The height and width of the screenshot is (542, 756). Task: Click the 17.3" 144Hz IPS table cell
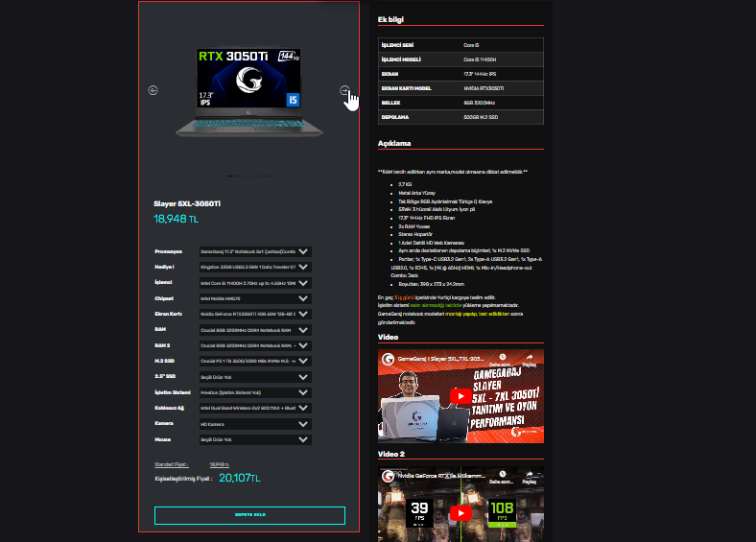coord(480,74)
